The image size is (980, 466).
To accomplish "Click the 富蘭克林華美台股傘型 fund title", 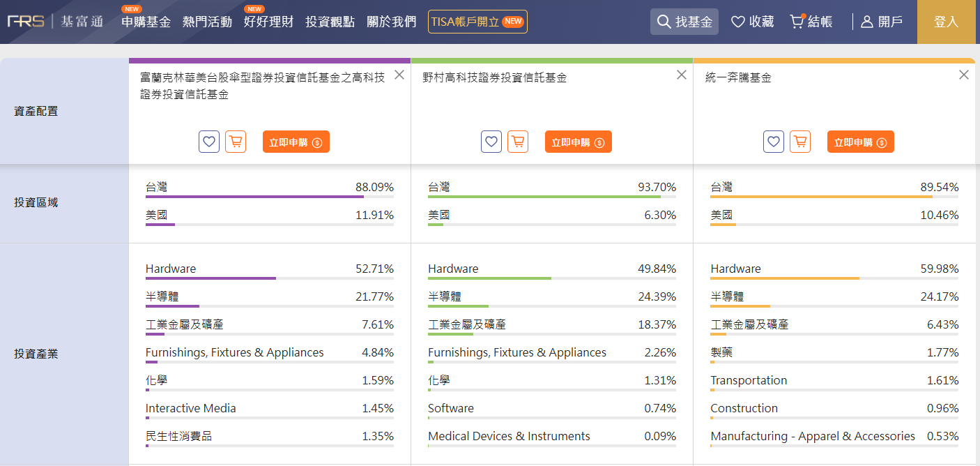I will coord(263,86).
